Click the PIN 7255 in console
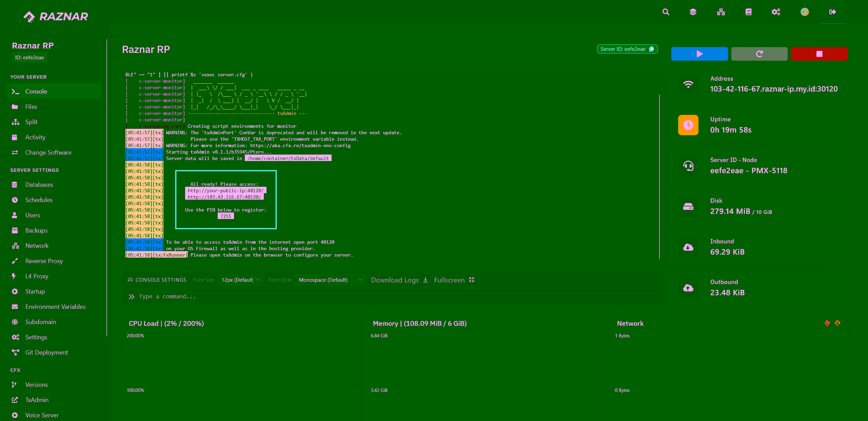This screenshot has height=421, width=868. point(225,216)
